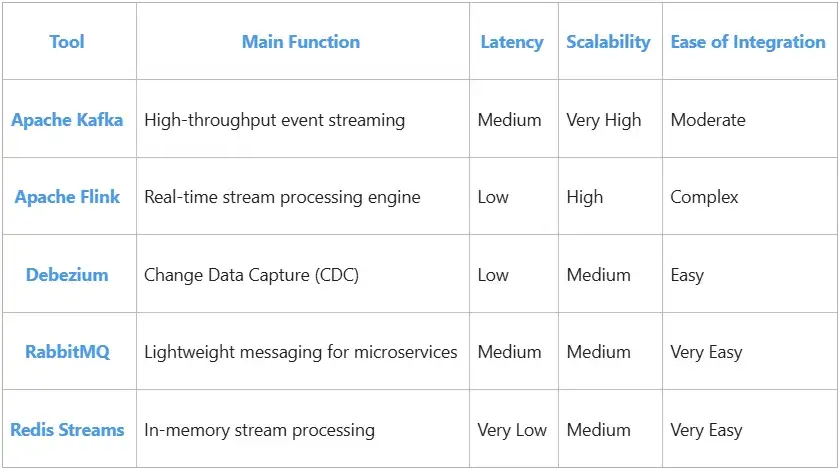Click Debezium's Easy integration cell
Image resolution: width=839 pixels, height=469 pixels.
point(687,275)
